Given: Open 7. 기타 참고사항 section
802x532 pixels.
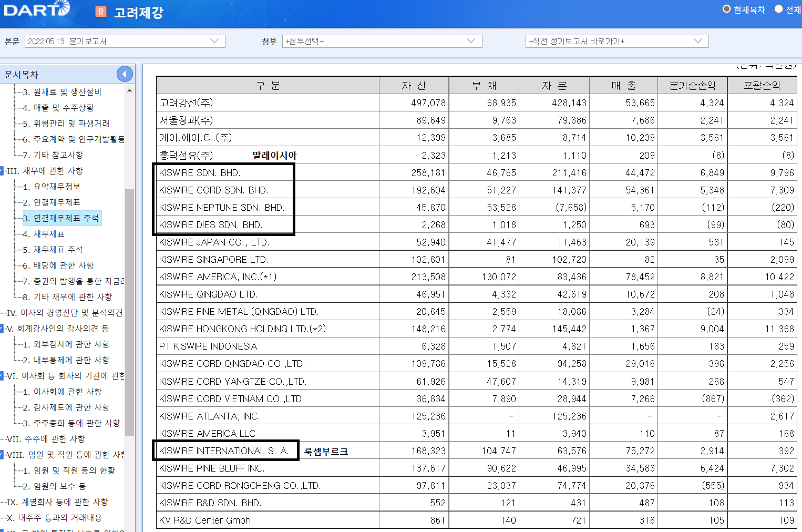Looking at the screenshot, I should pyautogui.click(x=53, y=155).
